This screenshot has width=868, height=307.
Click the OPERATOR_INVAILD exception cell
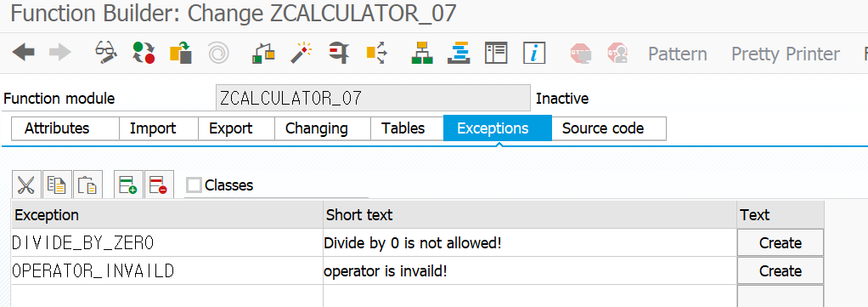click(x=166, y=271)
